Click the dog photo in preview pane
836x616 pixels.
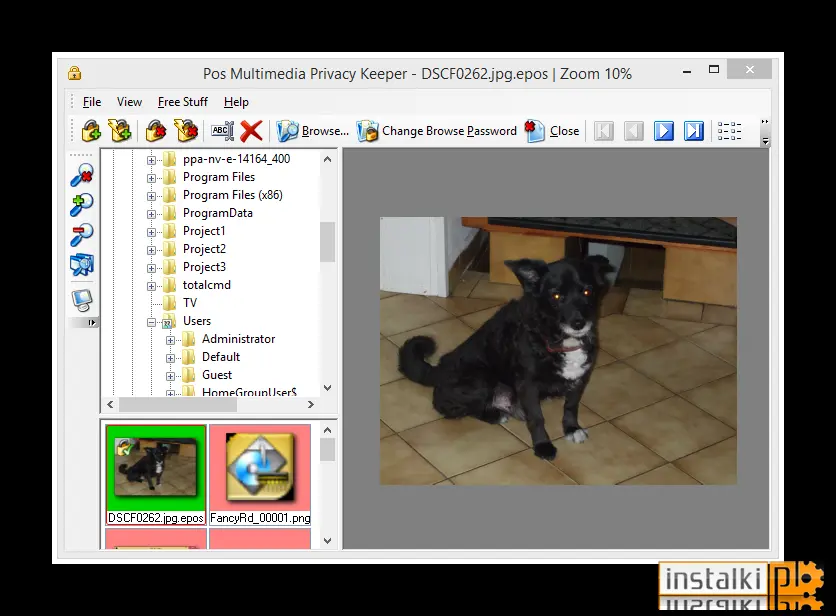[x=558, y=350]
